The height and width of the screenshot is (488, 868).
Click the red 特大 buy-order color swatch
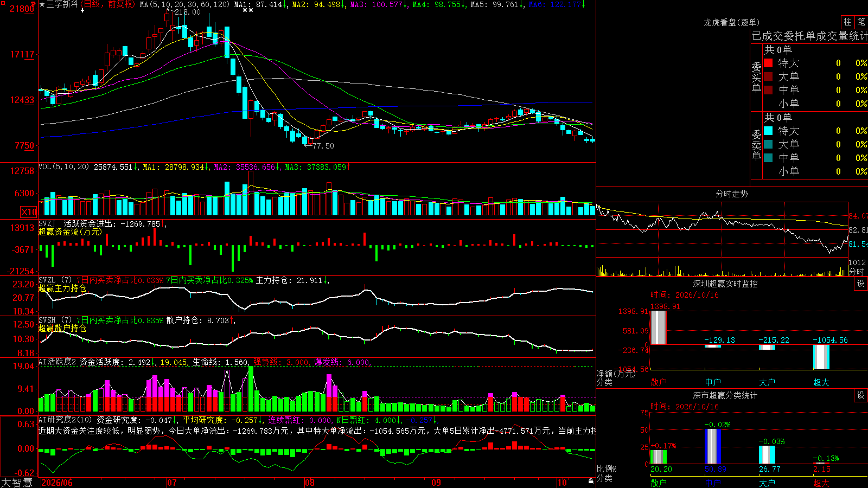tap(768, 63)
